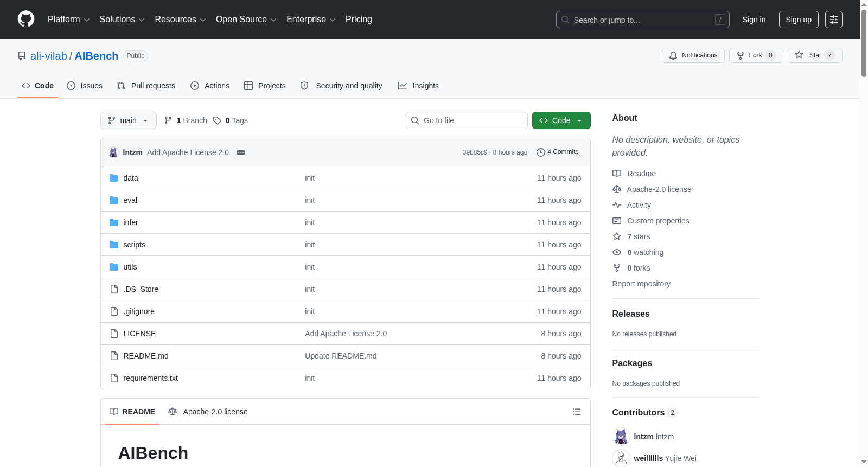This screenshot has height=467, width=868.
Task: Click the Sign in link
Action: (754, 20)
